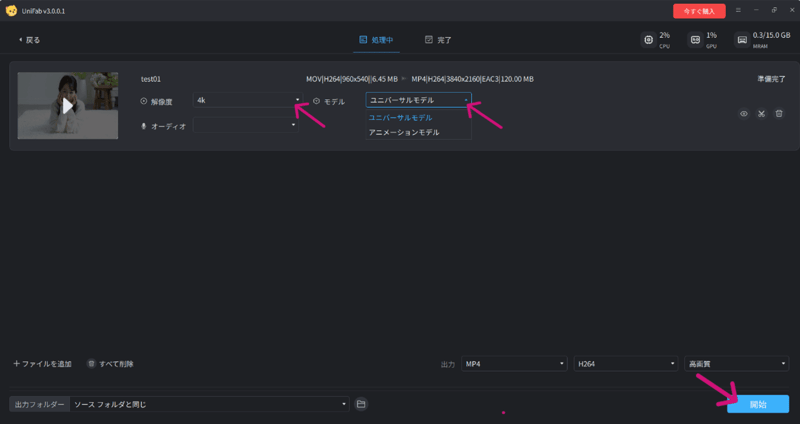Play the test01 video thumbnail
800x424 pixels.
tap(67, 105)
